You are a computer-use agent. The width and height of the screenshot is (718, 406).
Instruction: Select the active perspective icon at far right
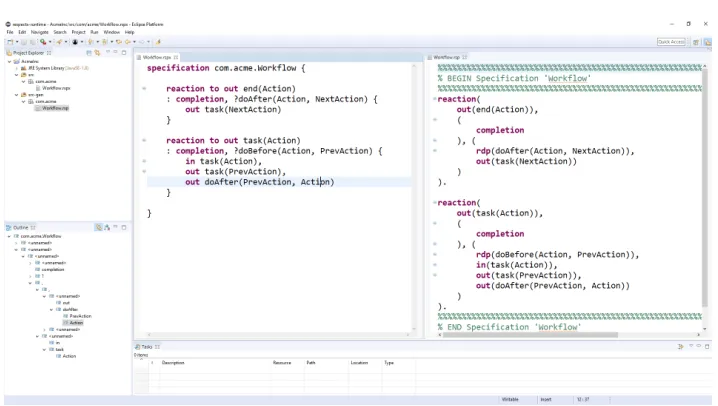pos(707,42)
